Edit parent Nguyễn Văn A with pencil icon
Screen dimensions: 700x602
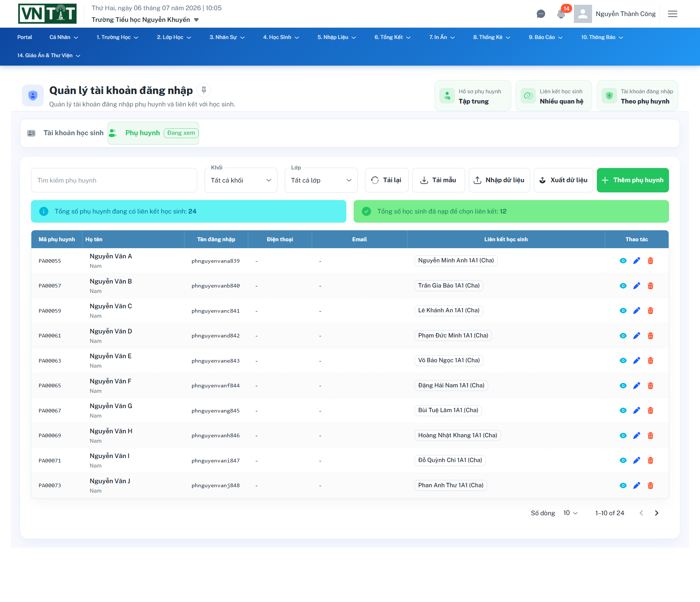[637, 261]
